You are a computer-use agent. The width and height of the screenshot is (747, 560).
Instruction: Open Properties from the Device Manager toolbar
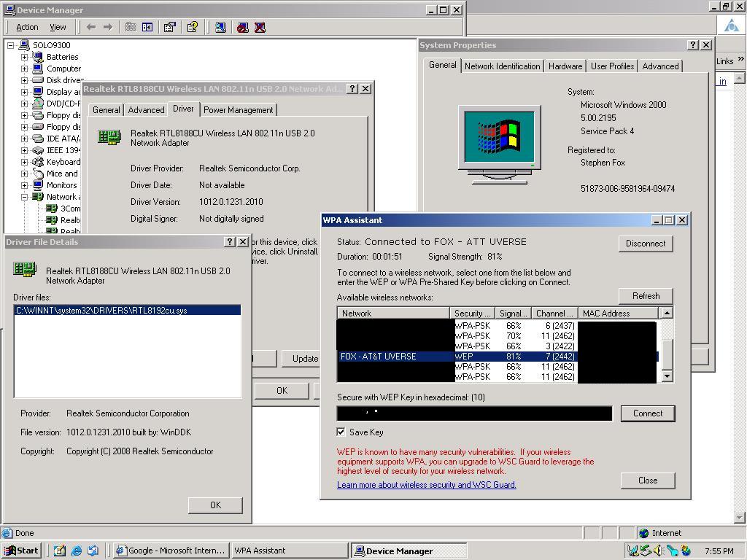pyautogui.click(x=169, y=27)
